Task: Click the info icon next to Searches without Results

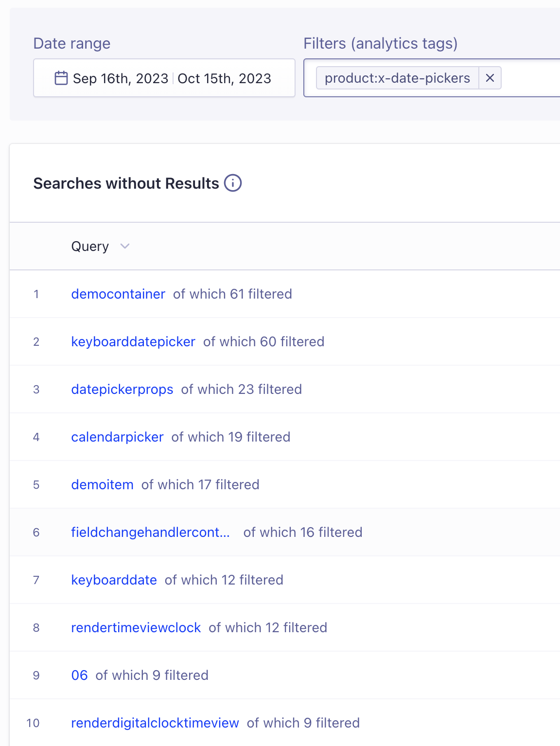Action: 232,183
